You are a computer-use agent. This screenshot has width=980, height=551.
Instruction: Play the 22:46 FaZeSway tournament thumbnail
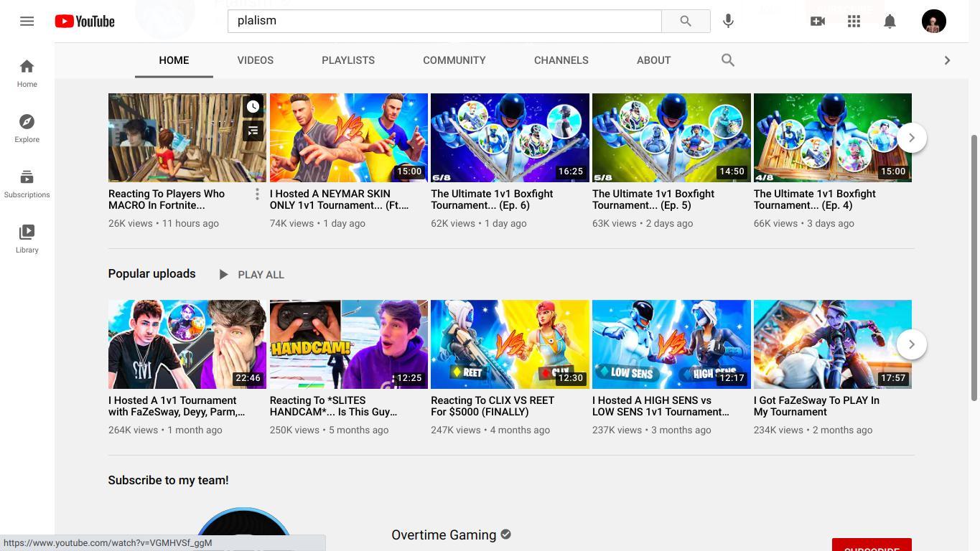[x=187, y=344]
